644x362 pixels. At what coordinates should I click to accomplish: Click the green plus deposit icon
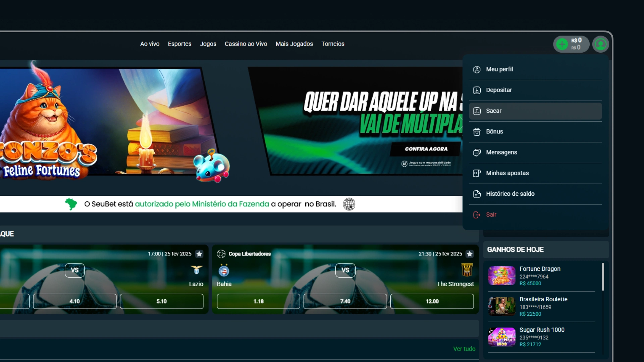click(562, 44)
